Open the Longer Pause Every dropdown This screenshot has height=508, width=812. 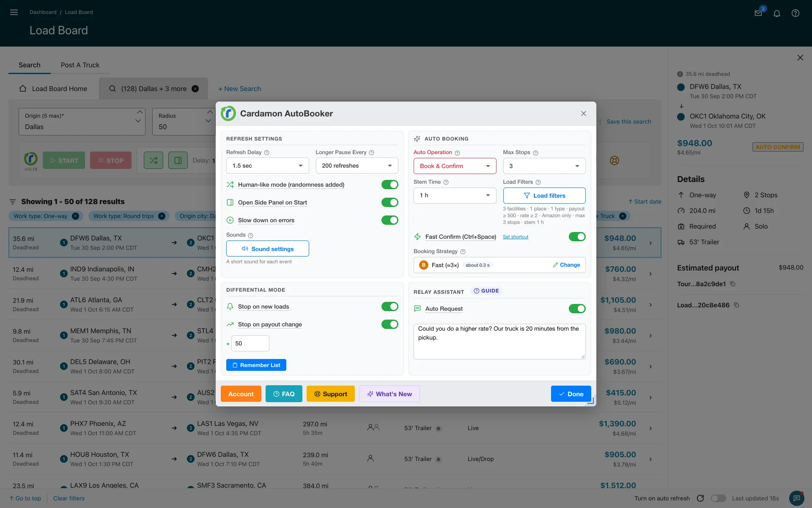point(357,166)
